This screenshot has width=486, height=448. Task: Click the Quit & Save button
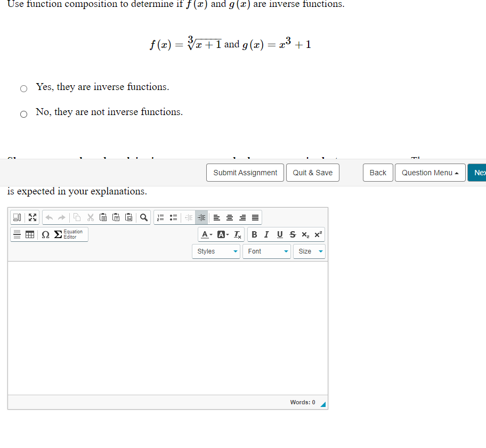(x=312, y=173)
